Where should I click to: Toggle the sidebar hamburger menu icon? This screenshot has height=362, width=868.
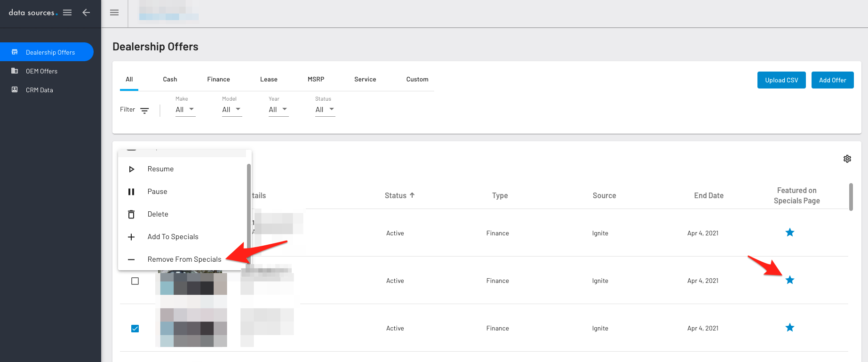[x=67, y=13]
